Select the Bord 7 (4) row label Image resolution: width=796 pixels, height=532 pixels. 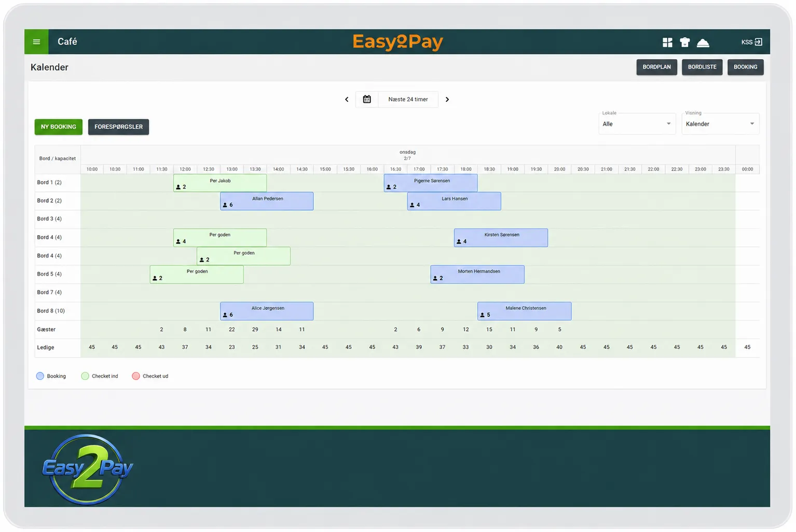[49, 293]
